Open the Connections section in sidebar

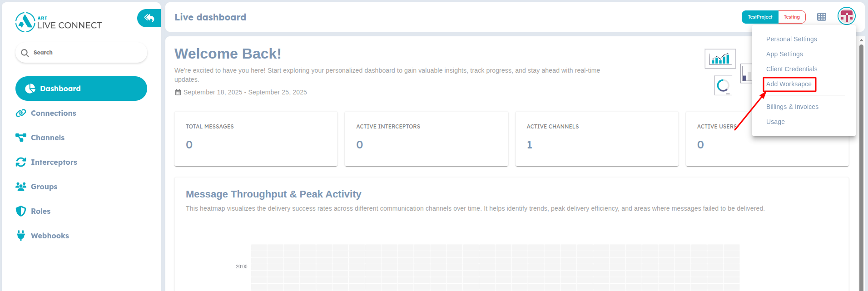(x=53, y=113)
